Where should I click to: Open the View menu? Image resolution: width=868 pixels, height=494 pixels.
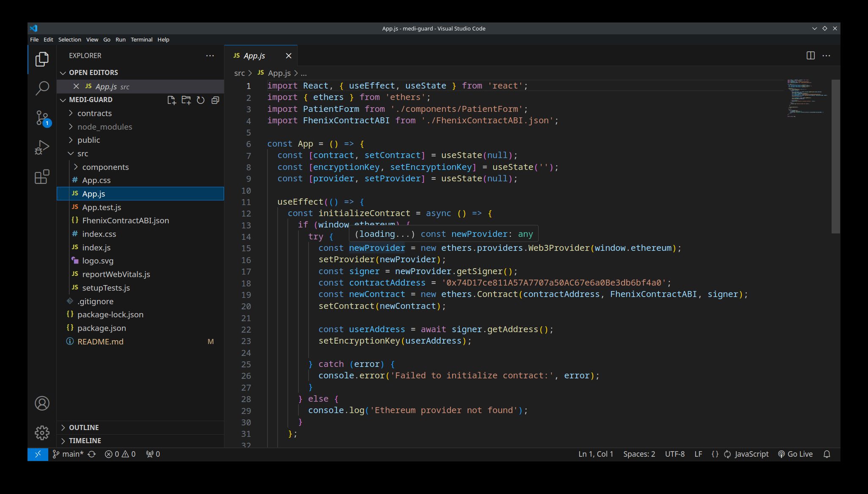[x=92, y=39]
